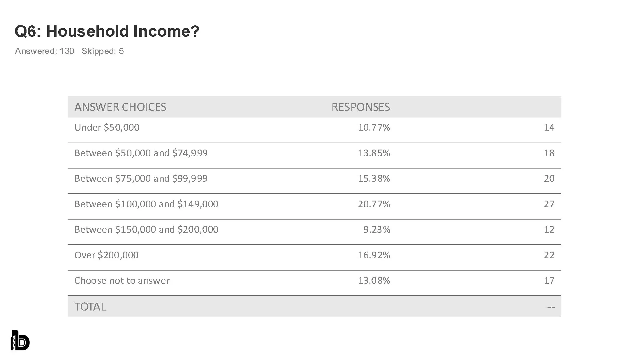Click the 'Q6: Household Income?' title
644x356 pixels.
[107, 31]
